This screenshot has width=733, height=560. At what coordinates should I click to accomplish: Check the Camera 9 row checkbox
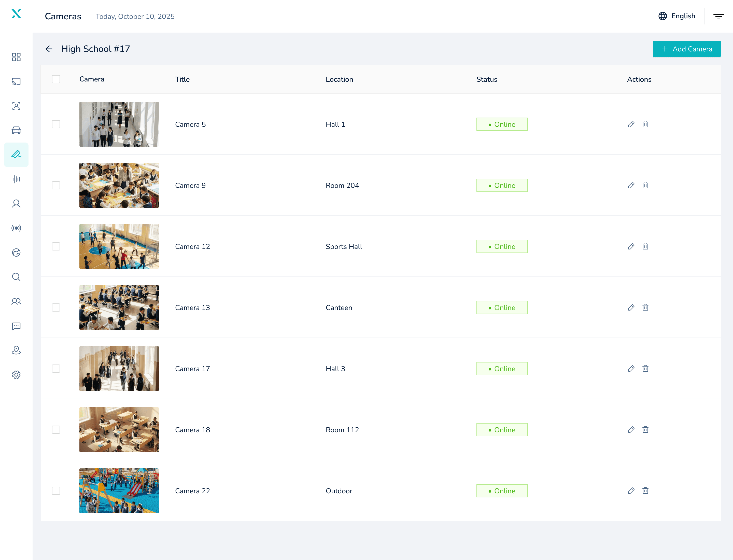(x=56, y=185)
